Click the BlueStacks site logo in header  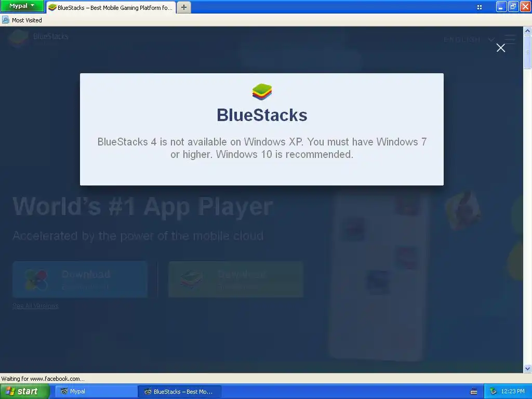38,37
